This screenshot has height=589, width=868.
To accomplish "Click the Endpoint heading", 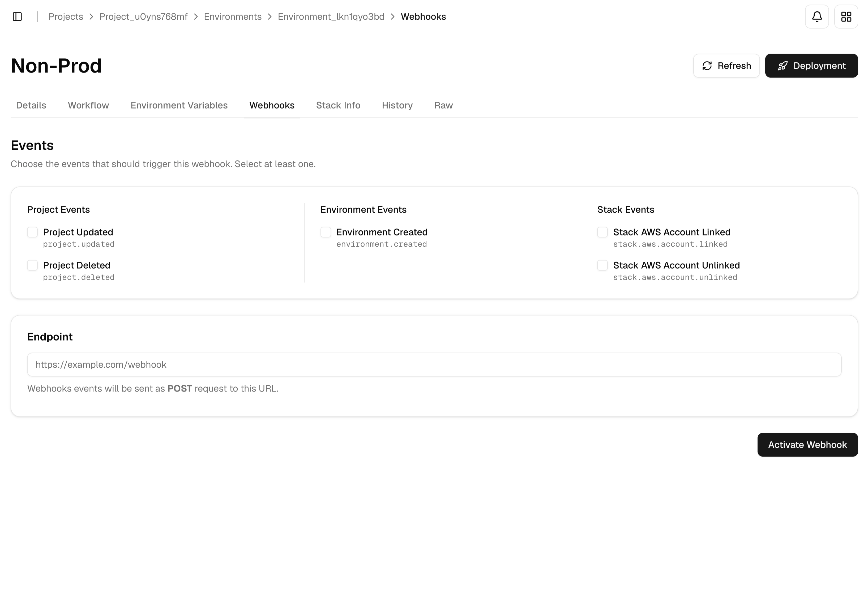I will [x=50, y=337].
